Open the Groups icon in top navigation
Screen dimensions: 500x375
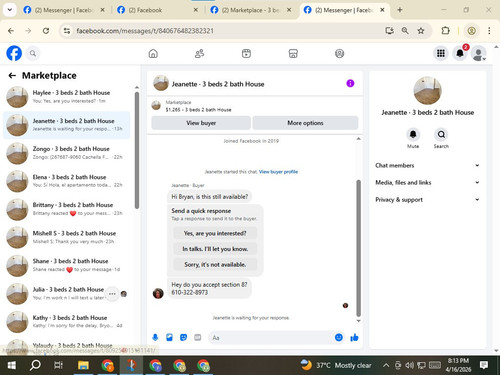[x=339, y=53]
